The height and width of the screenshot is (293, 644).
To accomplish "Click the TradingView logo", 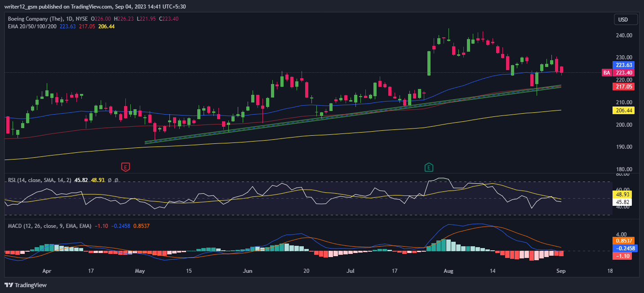I will click(25, 285).
